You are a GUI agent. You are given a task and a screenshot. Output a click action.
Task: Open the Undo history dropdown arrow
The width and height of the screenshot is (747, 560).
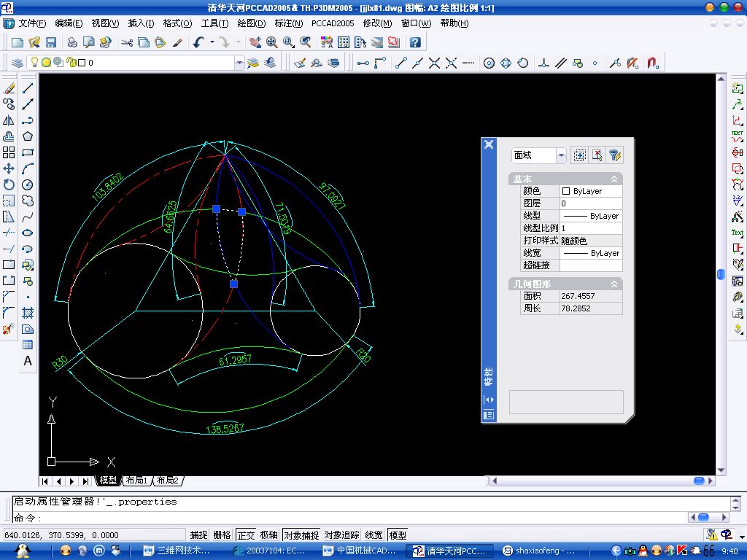[212, 42]
